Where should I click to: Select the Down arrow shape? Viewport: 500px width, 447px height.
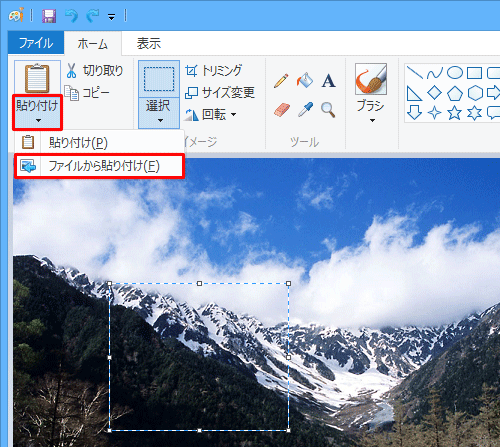[414, 113]
